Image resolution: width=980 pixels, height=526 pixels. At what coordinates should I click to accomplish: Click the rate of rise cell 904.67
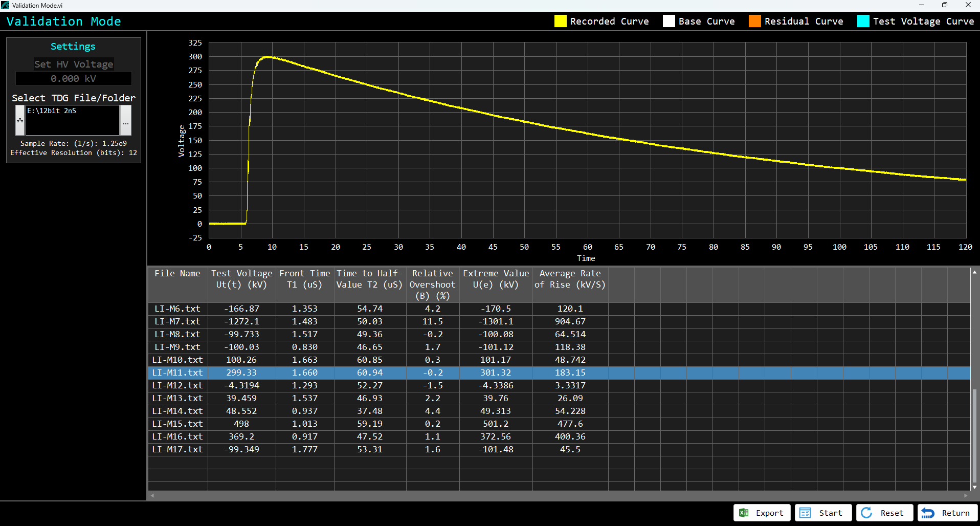[570, 321]
